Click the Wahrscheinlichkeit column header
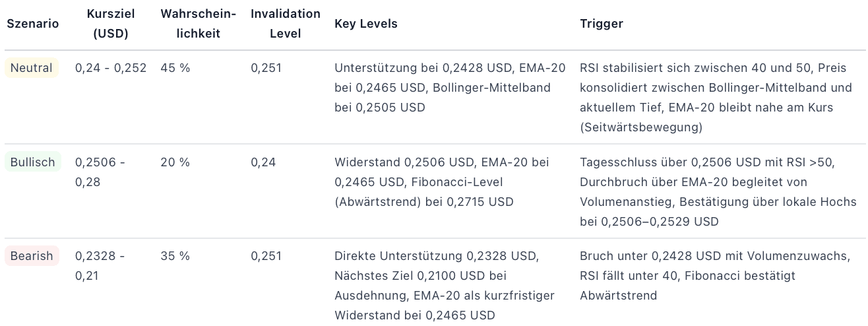This screenshot has height=326, width=868. pos(199,24)
